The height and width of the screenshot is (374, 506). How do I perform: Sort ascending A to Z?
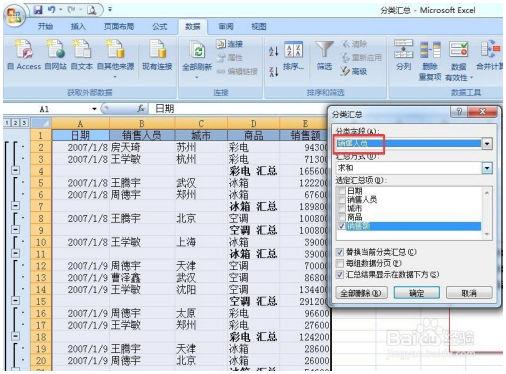point(273,51)
